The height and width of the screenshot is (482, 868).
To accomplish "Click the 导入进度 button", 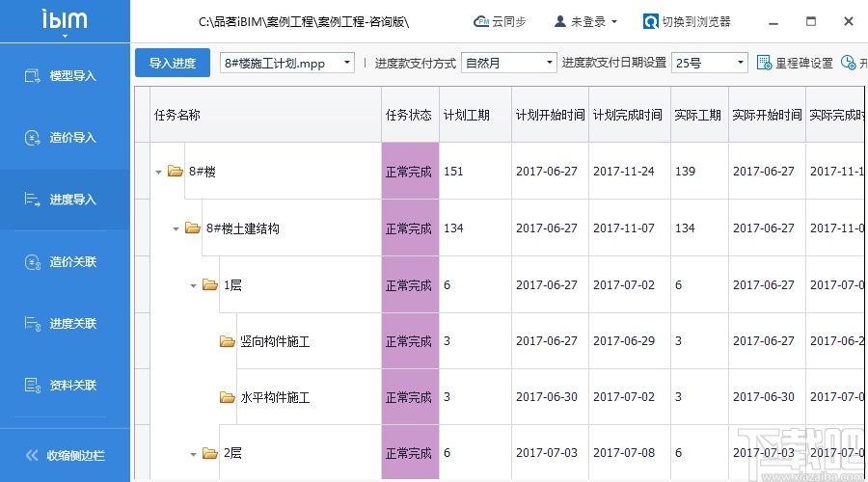I will (173, 64).
